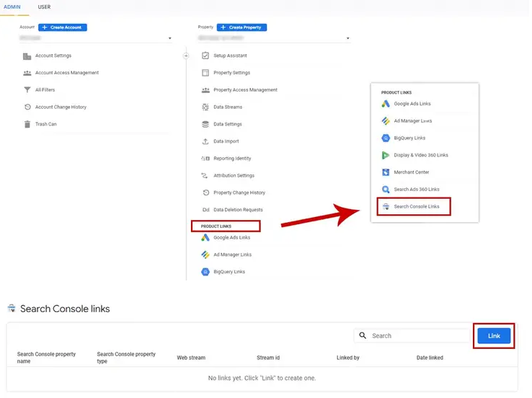Click the magnifier icon in search box

point(363,335)
